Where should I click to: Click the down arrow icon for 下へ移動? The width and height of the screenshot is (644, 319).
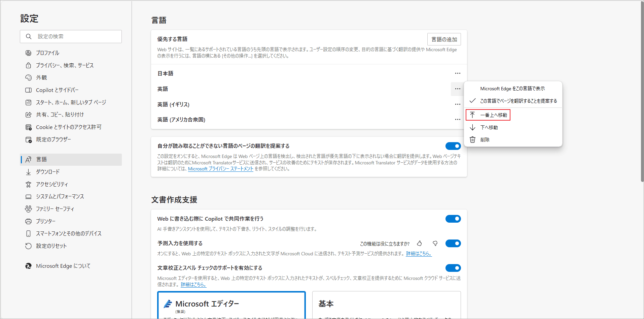[473, 127]
